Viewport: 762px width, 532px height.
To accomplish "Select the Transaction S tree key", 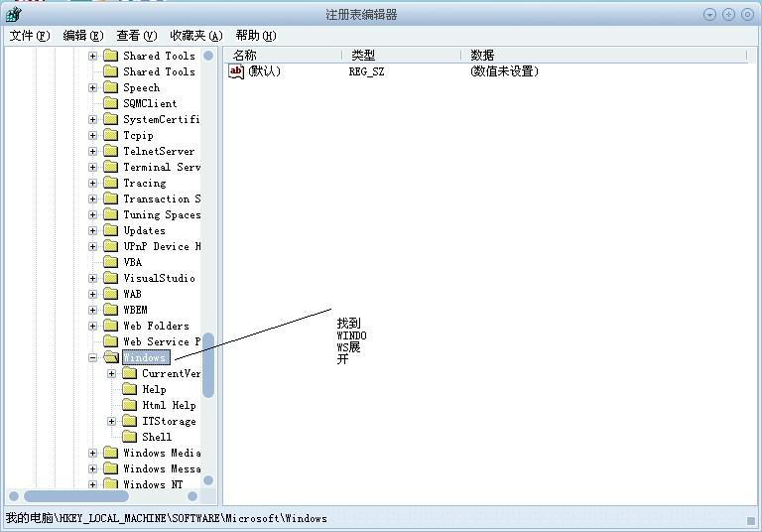I will pos(162,199).
